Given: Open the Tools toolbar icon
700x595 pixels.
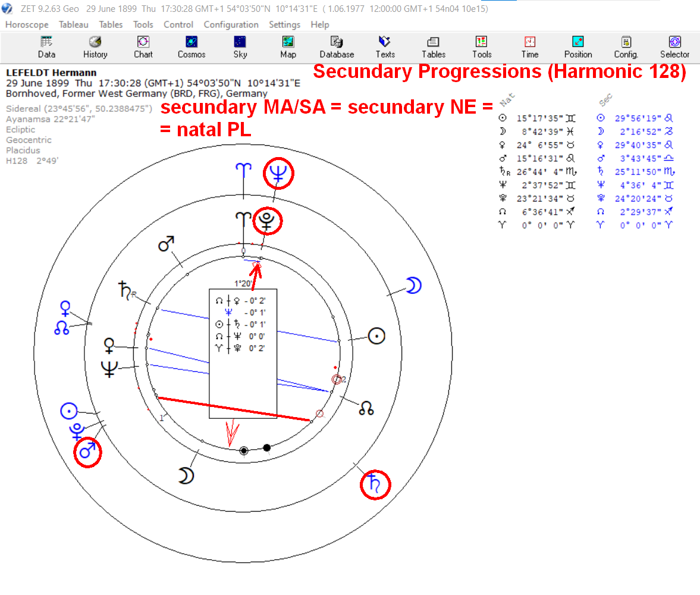Looking at the screenshot, I should pyautogui.click(x=482, y=47).
